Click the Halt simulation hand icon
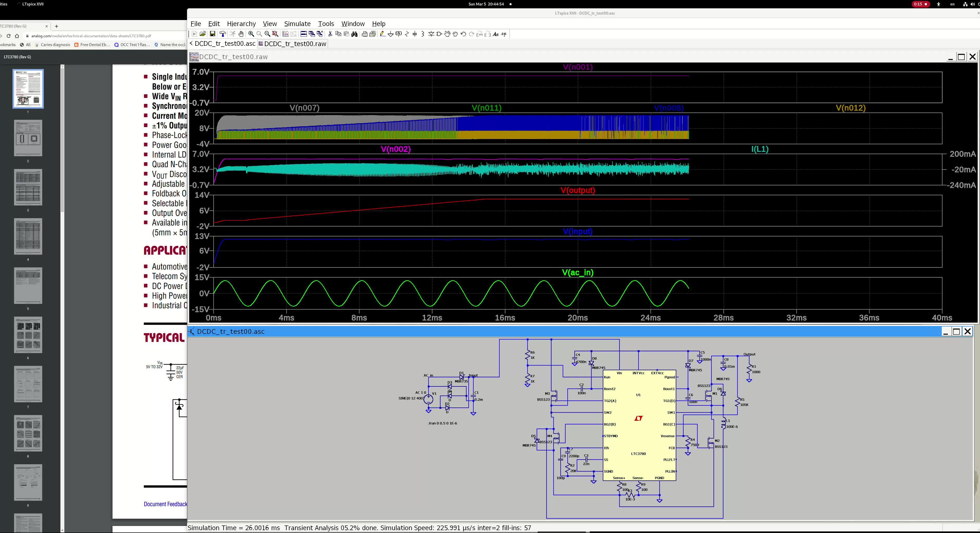 pos(241,34)
